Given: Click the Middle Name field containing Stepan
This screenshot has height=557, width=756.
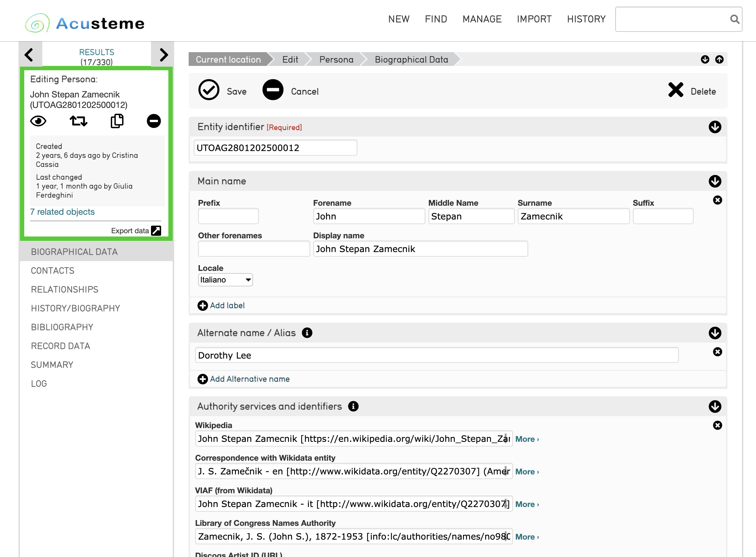Looking at the screenshot, I should click(471, 216).
